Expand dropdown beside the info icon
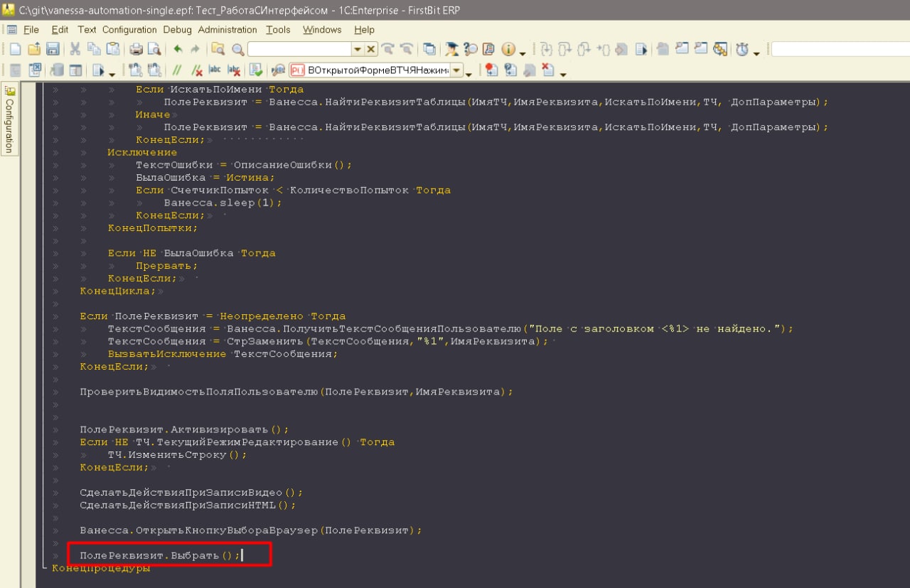The width and height of the screenshot is (910, 588). point(523,53)
